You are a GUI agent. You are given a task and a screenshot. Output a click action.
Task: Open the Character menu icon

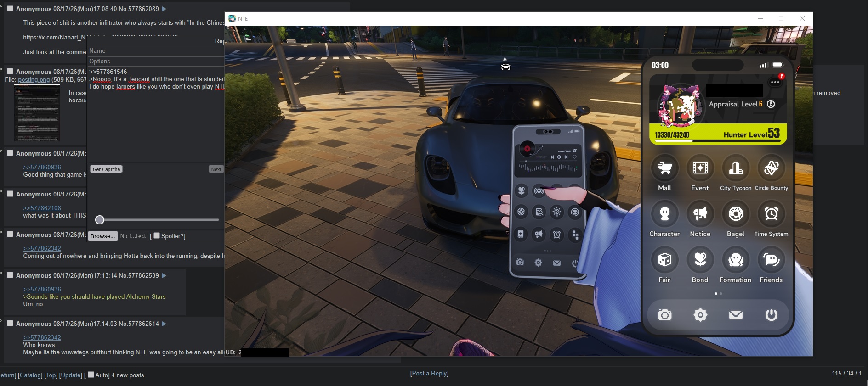(664, 214)
